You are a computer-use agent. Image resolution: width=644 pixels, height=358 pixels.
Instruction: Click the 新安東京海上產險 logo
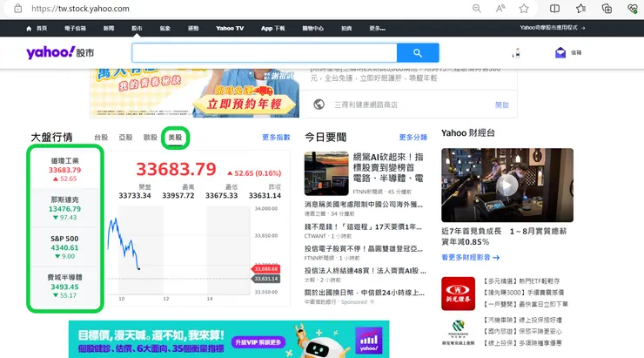coord(458,332)
